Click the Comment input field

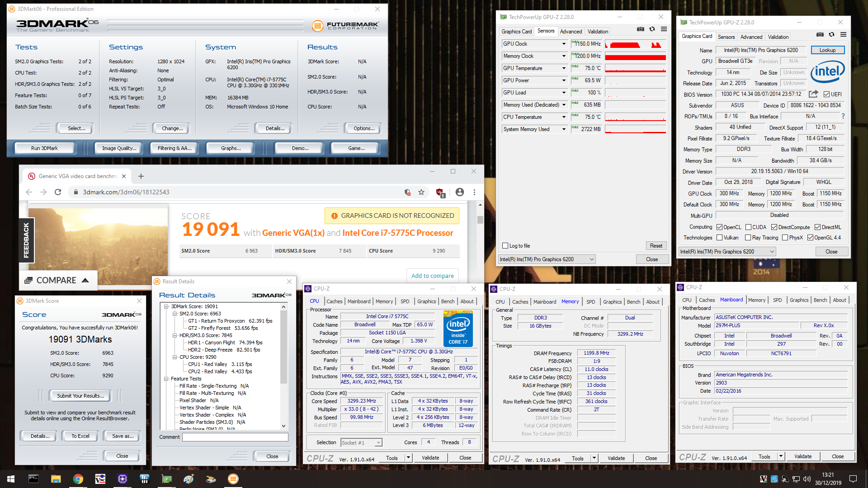tap(235, 437)
